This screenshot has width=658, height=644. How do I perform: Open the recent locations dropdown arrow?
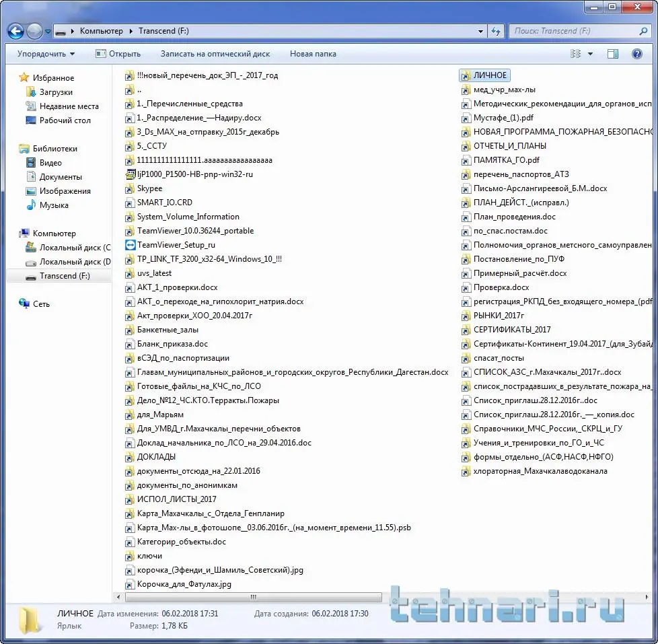48,32
